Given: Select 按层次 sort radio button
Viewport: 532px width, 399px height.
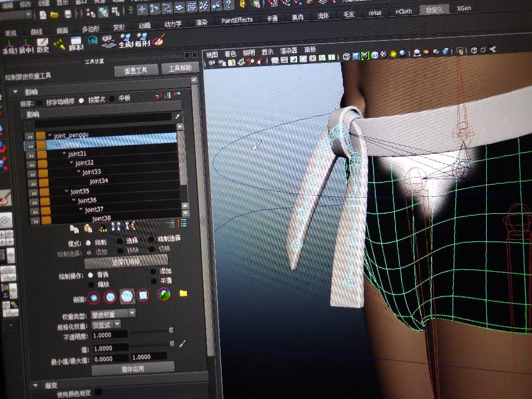Looking at the screenshot, I should click(82, 100).
